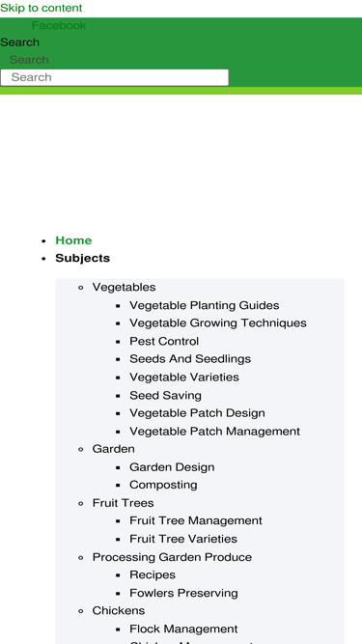Open Vegetable Planting Guides
362x644 pixels.
pos(205,305)
